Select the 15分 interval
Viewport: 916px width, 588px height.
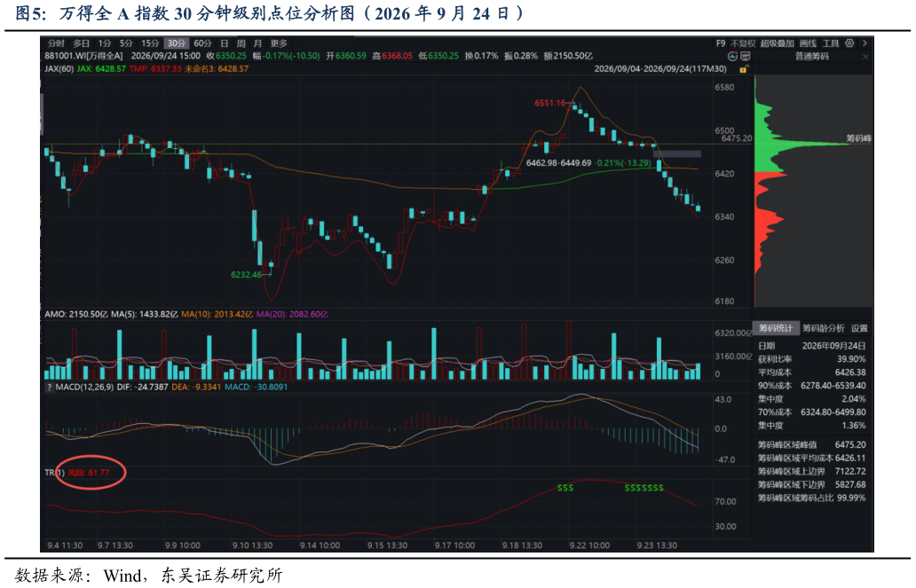click(150, 43)
